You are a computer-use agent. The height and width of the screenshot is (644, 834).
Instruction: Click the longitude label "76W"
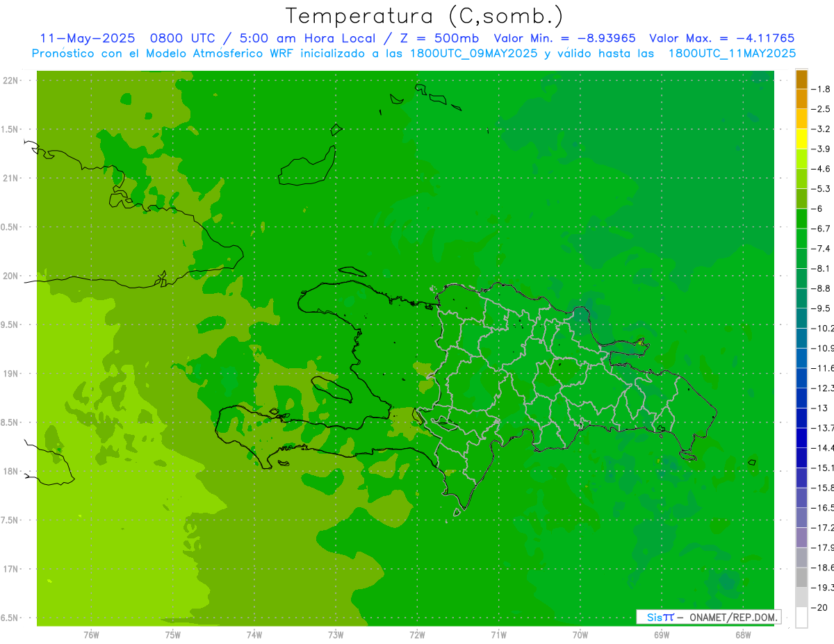point(91,634)
